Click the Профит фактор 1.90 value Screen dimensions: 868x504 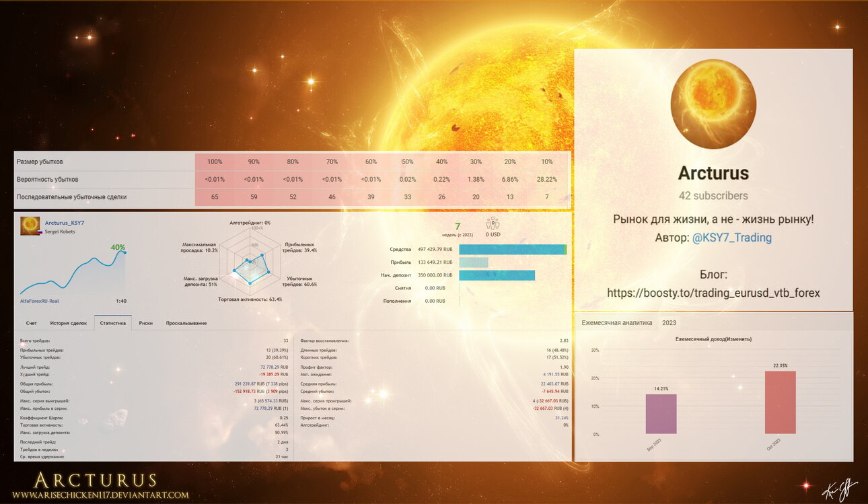[564, 367]
